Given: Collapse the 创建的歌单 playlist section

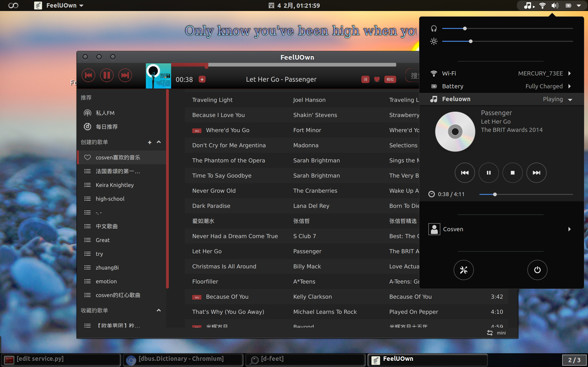Looking at the screenshot, I should [159, 142].
